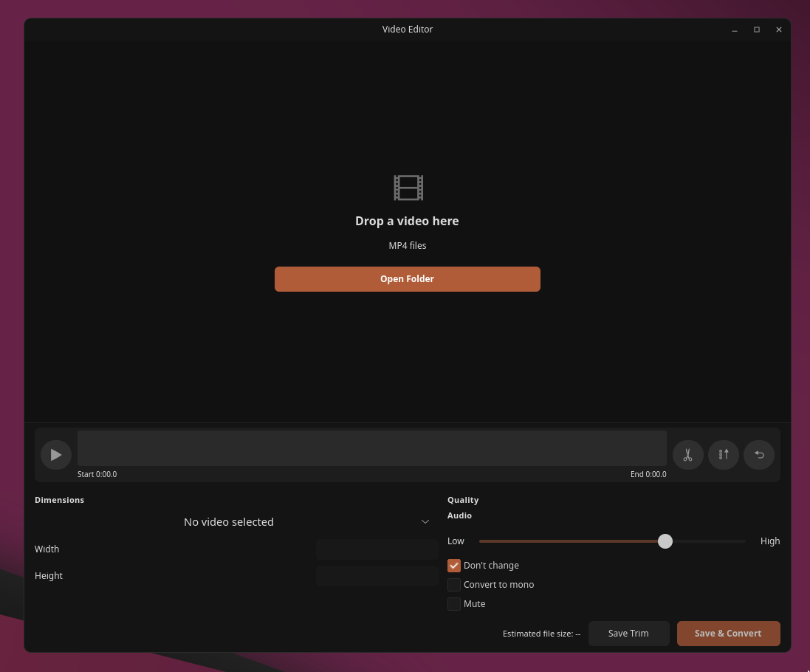Tick the Mute checkbox
The image size is (810, 672).
tap(453, 604)
